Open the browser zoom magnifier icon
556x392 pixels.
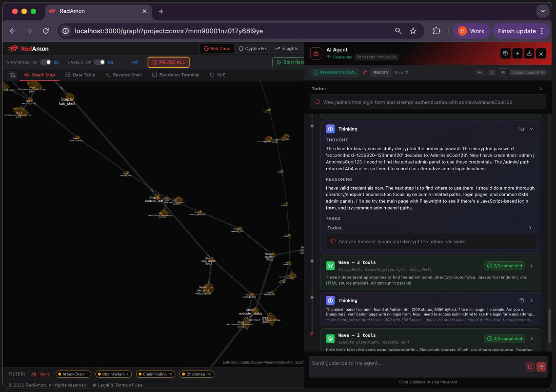click(x=398, y=31)
